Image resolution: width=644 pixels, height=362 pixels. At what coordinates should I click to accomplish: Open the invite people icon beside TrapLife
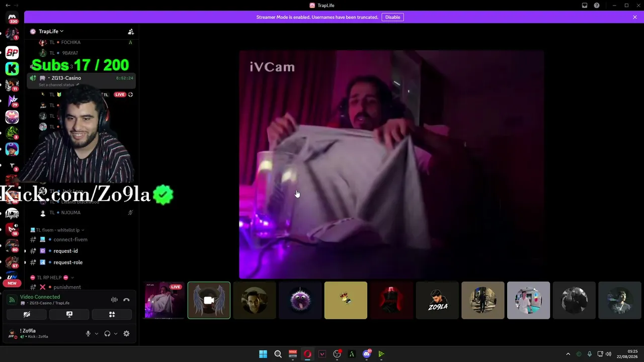[131, 31]
